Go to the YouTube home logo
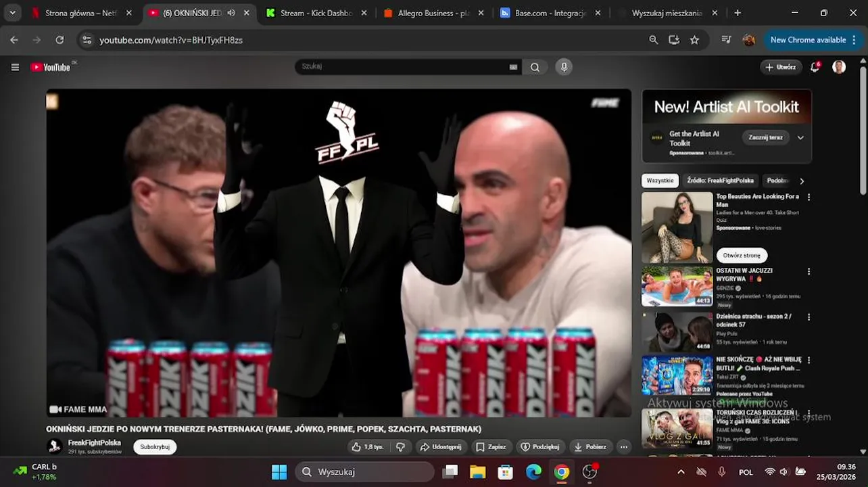The height and width of the screenshot is (487, 868). coord(51,67)
